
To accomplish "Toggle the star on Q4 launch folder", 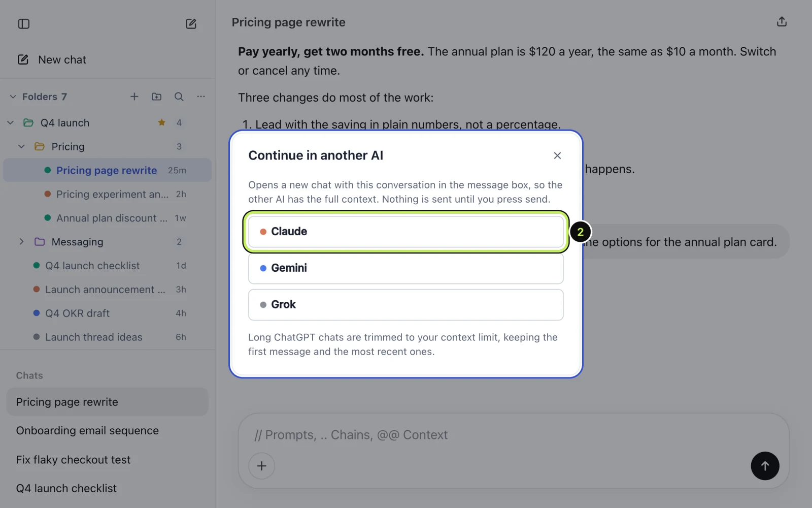I will tap(161, 122).
